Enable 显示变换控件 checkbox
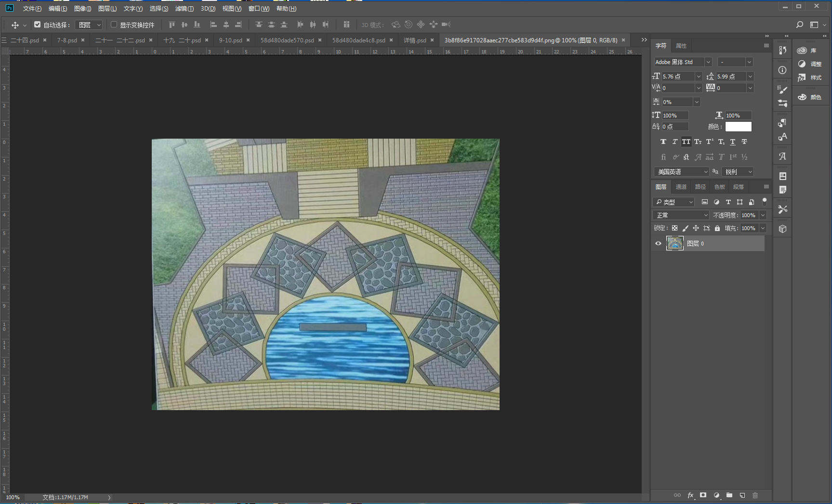This screenshot has height=504, width=832. tap(114, 25)
